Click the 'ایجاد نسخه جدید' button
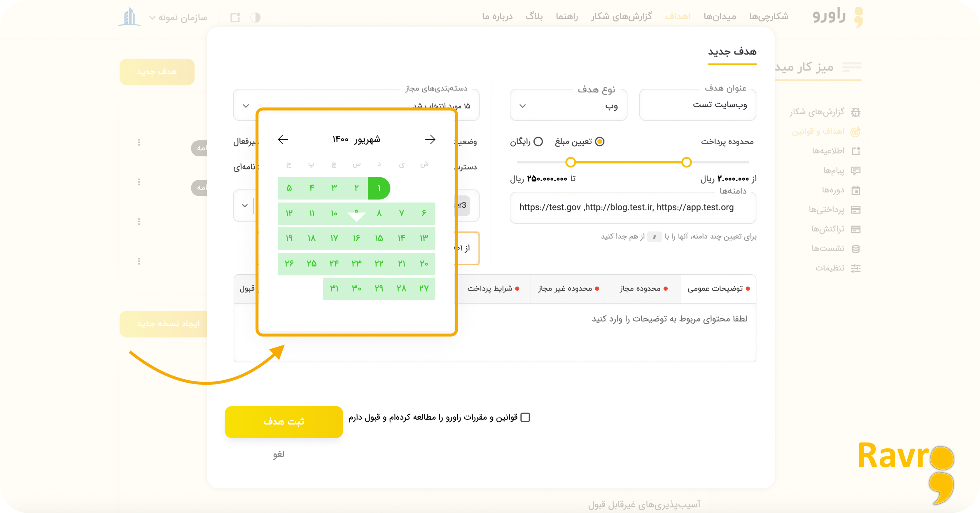Viewport: 980px width, 513px height. [164, 324]
